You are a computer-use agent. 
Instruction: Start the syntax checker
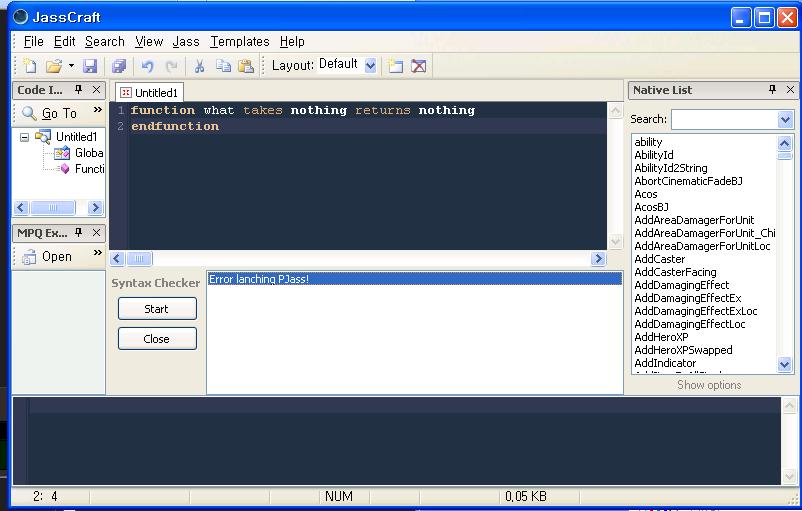coord(157,309)
